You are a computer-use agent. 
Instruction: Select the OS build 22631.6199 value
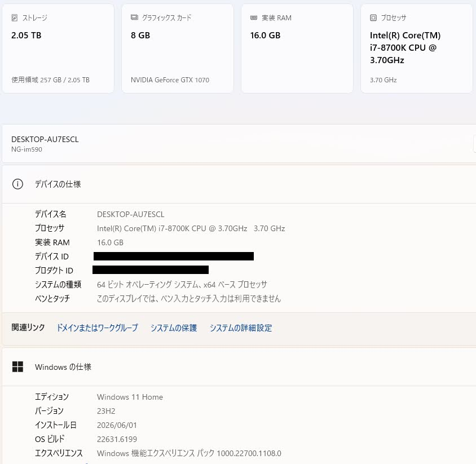point(117,439)
